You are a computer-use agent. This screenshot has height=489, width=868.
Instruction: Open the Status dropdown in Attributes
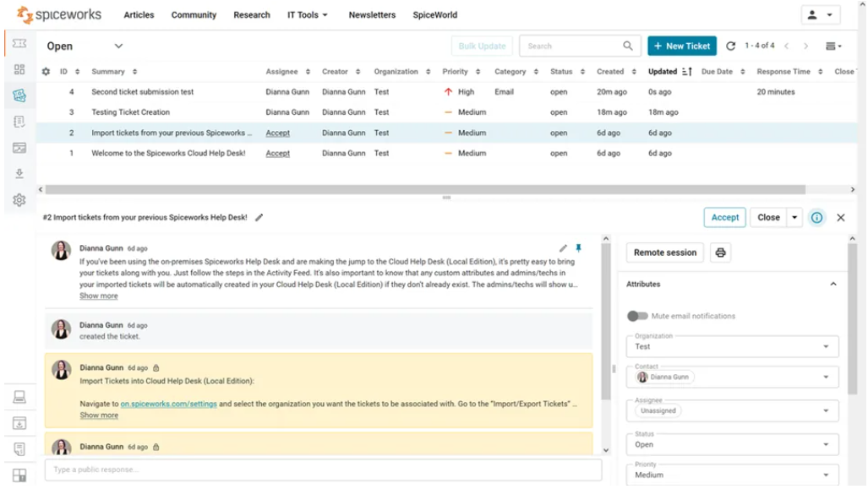[733, 444]
